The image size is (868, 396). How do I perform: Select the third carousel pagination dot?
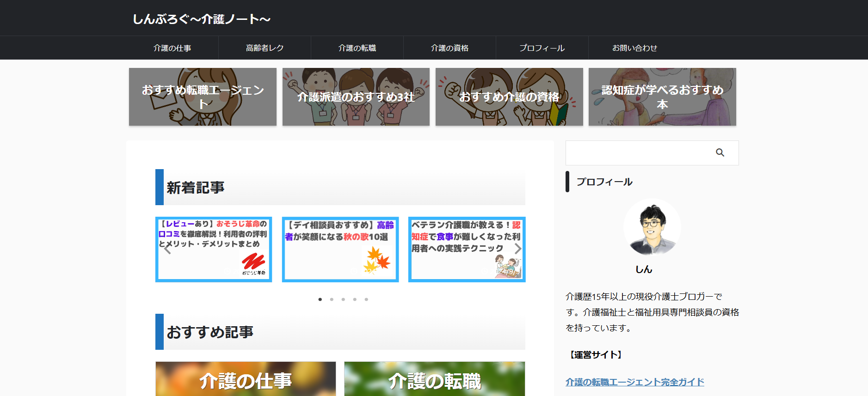click(x=343, y=299)
